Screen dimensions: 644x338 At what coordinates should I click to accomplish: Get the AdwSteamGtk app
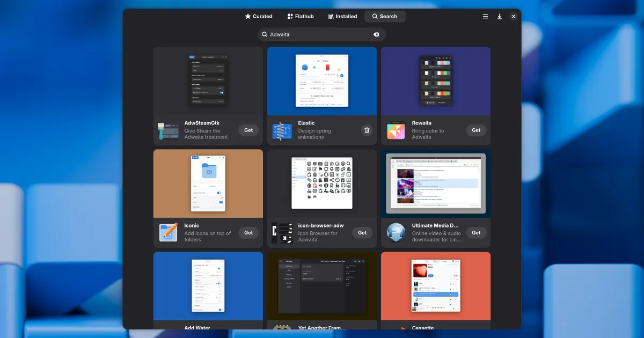click(x=248, y=130)
